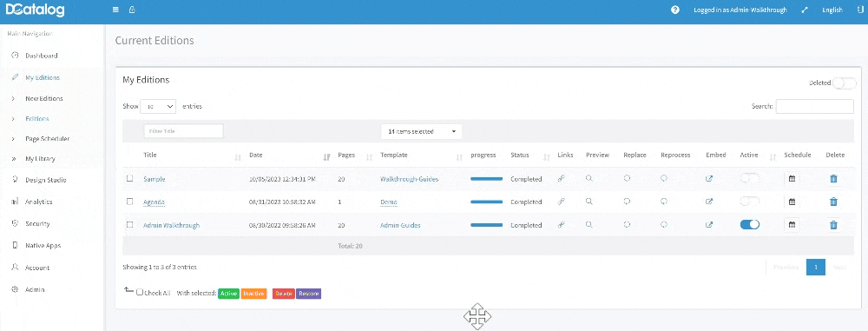Open links icon for Agenda edition

pos(561,202)
